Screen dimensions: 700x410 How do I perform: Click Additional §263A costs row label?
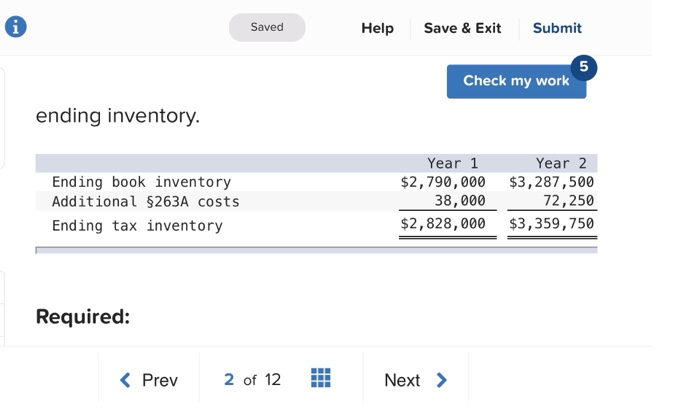pyautogui.click(x=146, y=202)
